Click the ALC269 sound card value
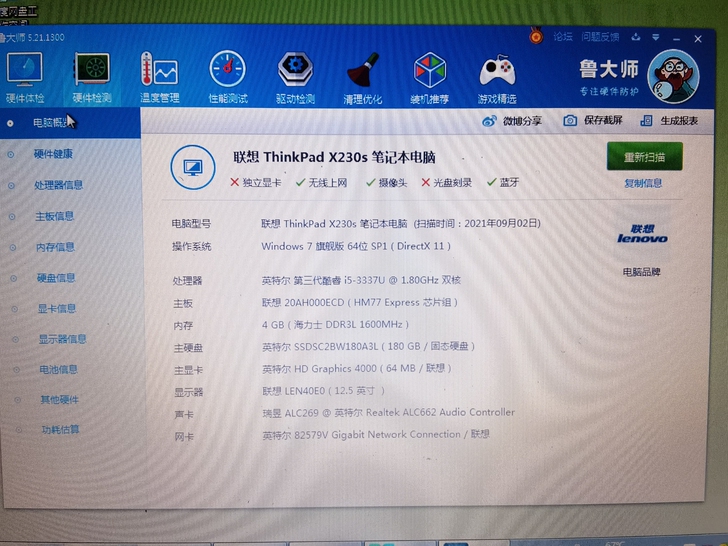The height and width of the screenshot is (546, 728). [389, 412]
